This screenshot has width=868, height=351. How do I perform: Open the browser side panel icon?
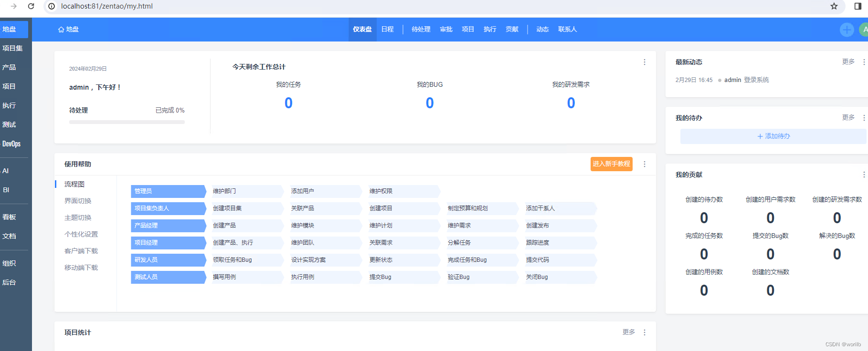click(858, 6)
